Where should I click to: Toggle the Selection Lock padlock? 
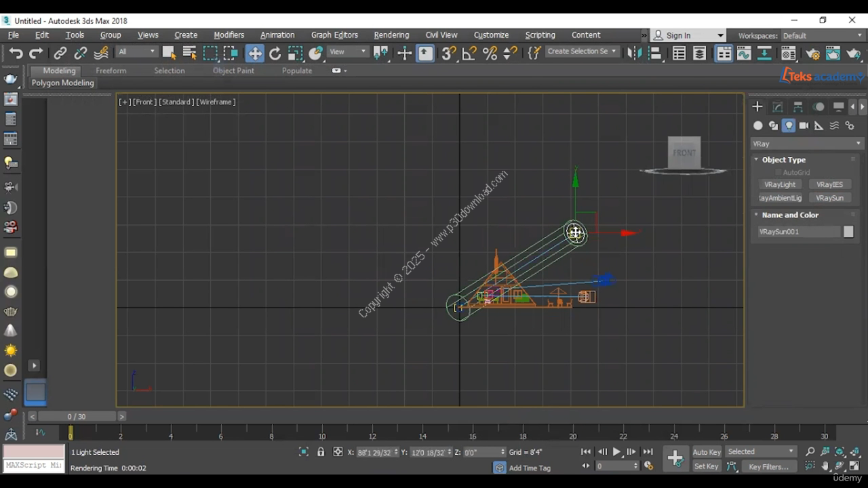(320, 452)
